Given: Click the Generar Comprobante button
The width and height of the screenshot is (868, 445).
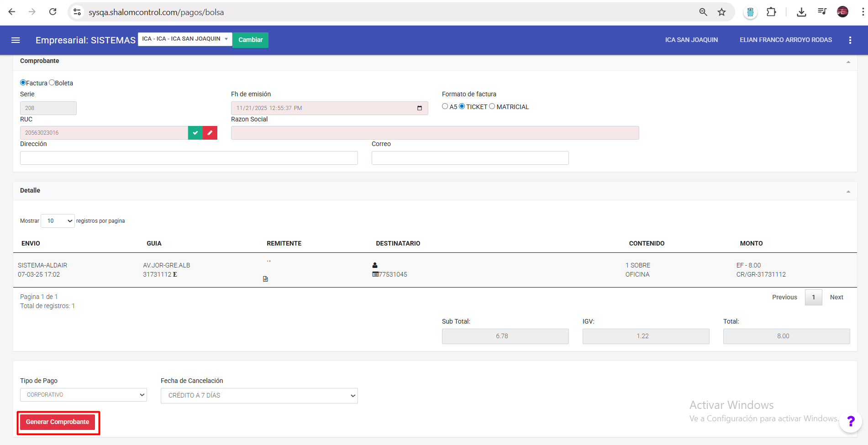Looking at the screenshot, I should (58, 422).
